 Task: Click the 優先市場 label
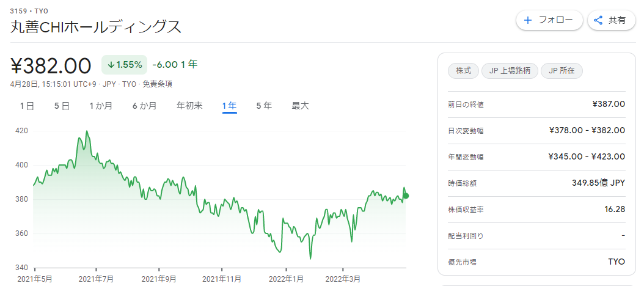click(463, 262)
